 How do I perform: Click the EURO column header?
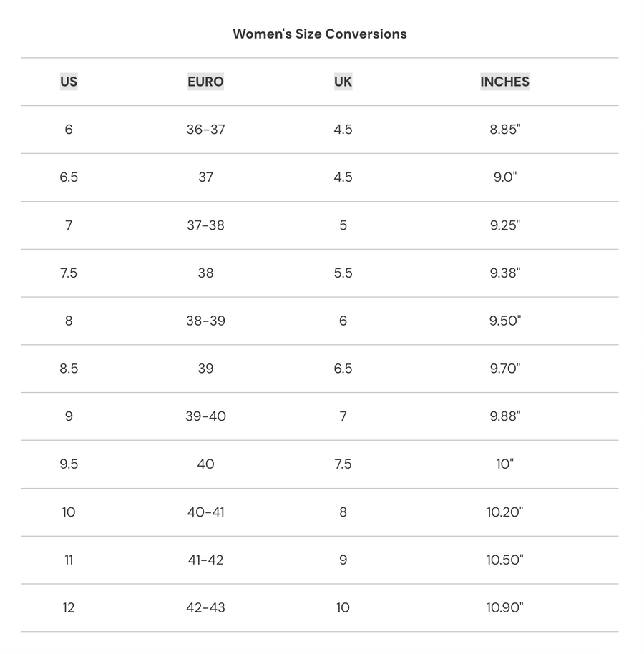(205, 82)
